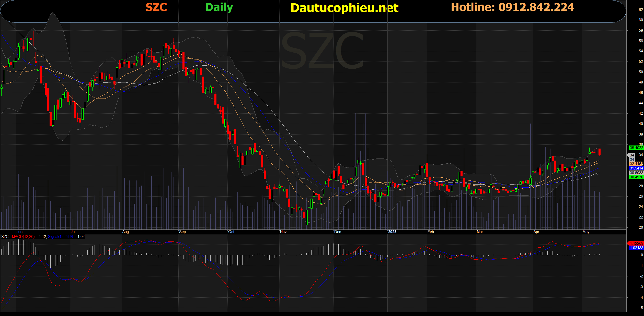Click the green Daily timeframe label
644x316 pixels.
(219, 7)
